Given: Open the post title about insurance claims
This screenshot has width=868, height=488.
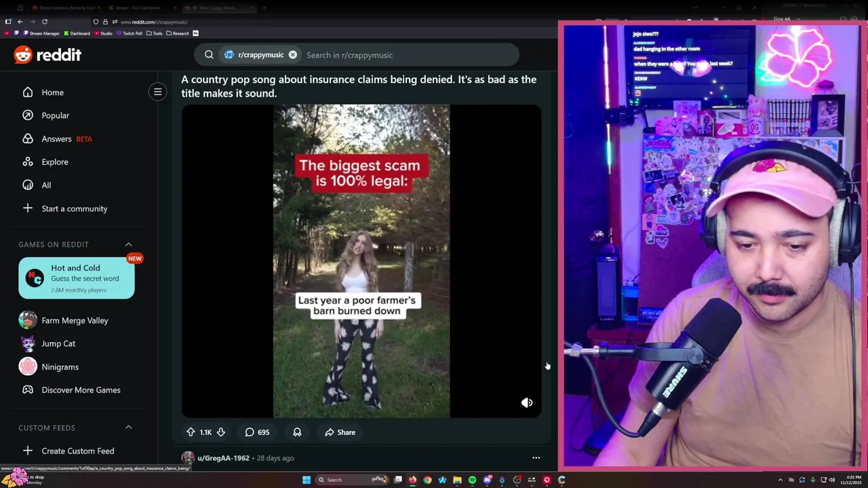Looking at the screenshot, I should (x=359, y=86).
